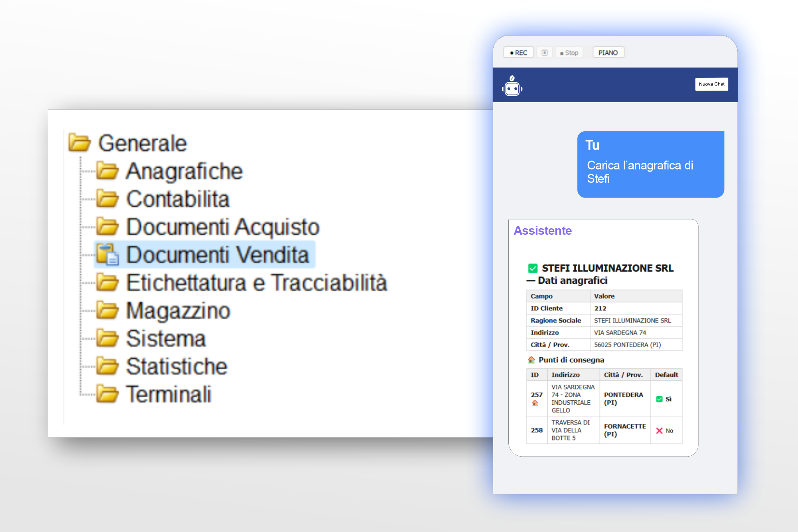Click the Ragione Sociale value cell
The image size is (798, 532).
(636, 320)
